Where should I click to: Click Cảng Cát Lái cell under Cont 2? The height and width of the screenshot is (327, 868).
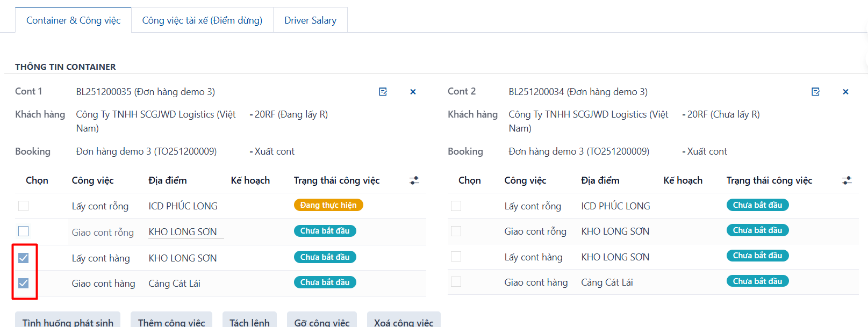coord(607,282)
